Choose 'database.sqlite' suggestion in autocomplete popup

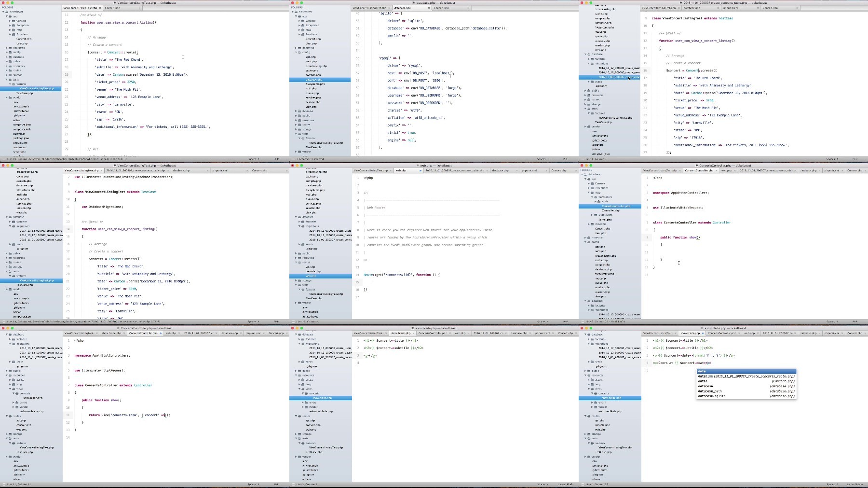(x=746, y=396)
